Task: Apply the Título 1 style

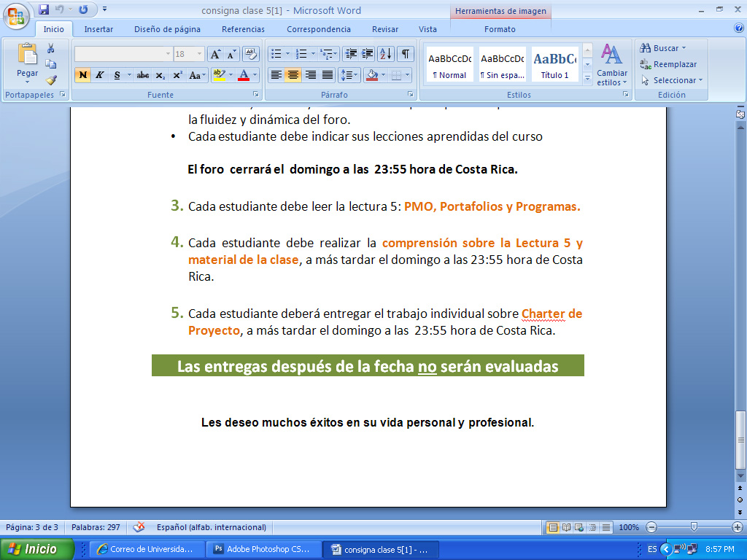Action: coord(554,64)
